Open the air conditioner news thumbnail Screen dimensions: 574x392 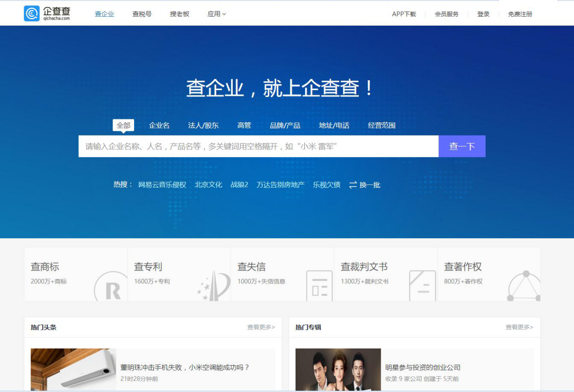point(74,370)
